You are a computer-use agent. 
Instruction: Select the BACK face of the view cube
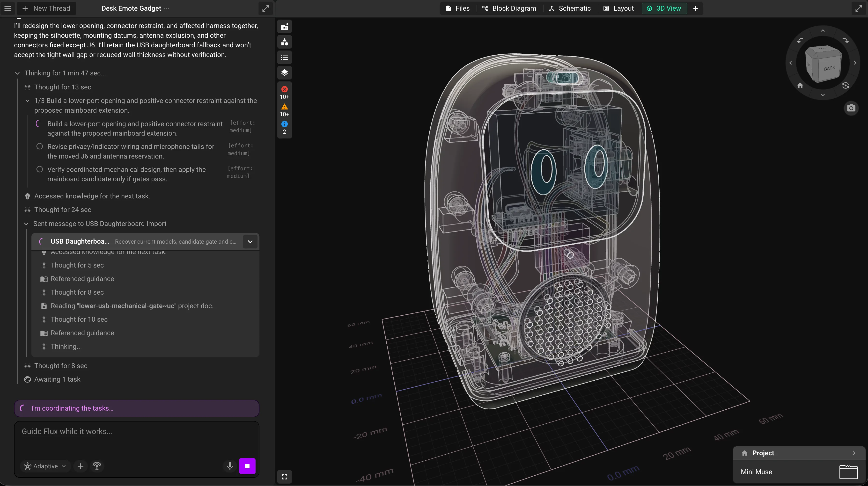click(829, 68)
